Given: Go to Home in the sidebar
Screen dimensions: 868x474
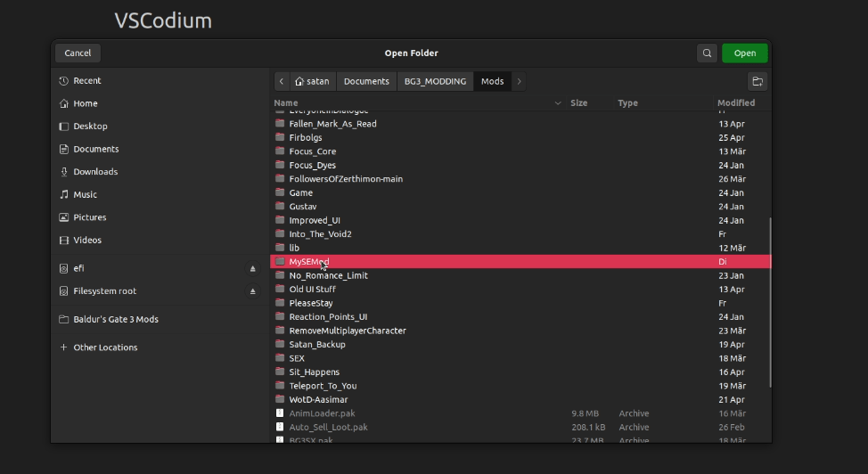Looking at the screenshot, I should pos(160,103).
